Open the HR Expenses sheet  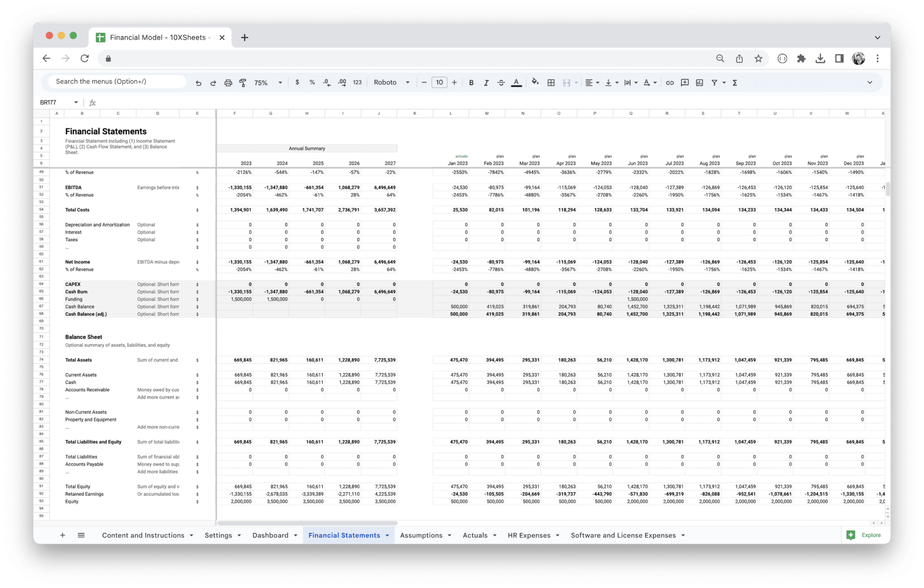529,535
